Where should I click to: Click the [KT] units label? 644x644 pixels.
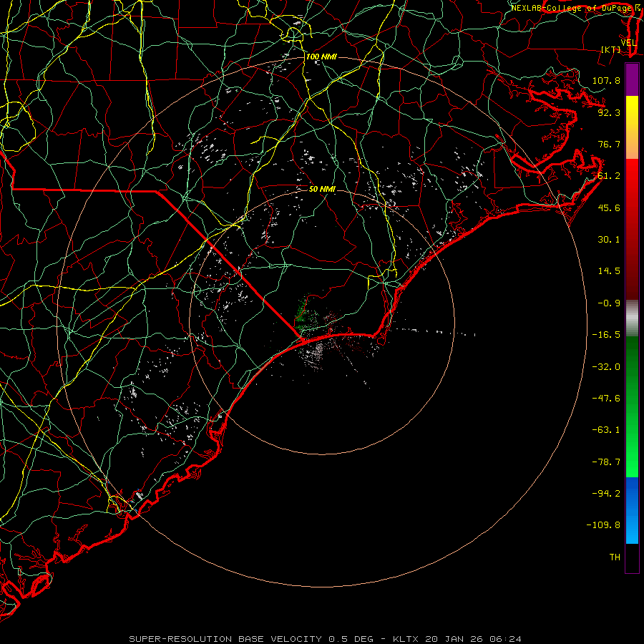(x=611, y=49)
